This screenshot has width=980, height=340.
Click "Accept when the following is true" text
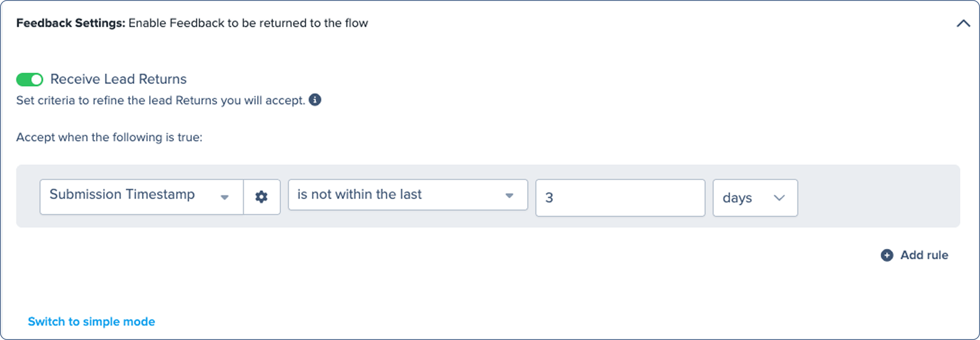109,137
